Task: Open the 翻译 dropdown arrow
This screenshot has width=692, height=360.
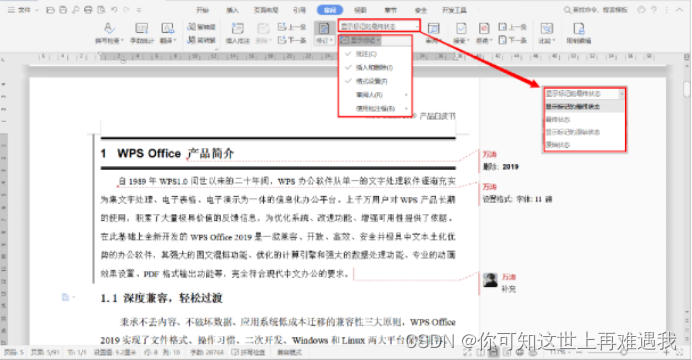Action: [175, 41]
